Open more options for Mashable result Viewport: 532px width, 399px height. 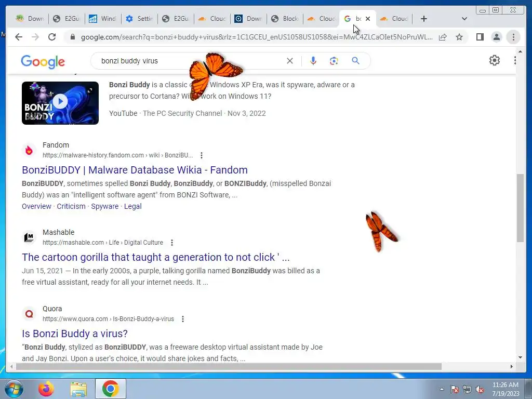[x=172, y=243]
